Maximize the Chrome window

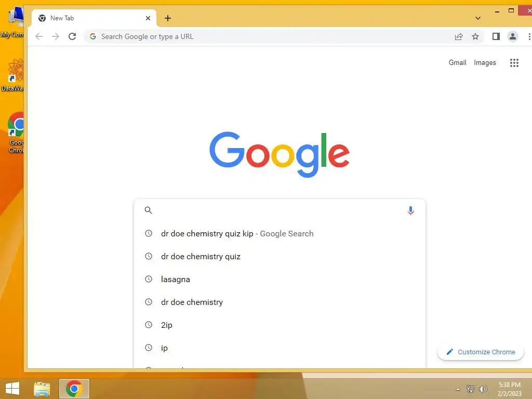click(x=511, y=10)
